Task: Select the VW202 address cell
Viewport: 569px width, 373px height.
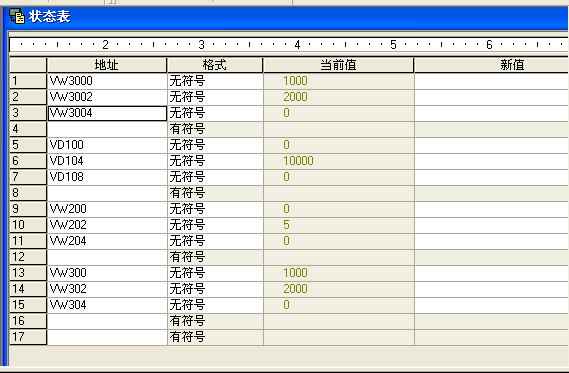Action: pyautogui.click(x=107, y=225)
